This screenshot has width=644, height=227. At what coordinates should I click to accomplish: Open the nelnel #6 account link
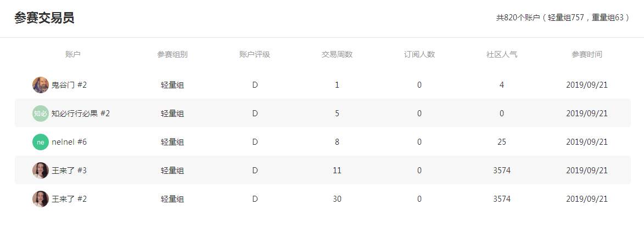69,142
